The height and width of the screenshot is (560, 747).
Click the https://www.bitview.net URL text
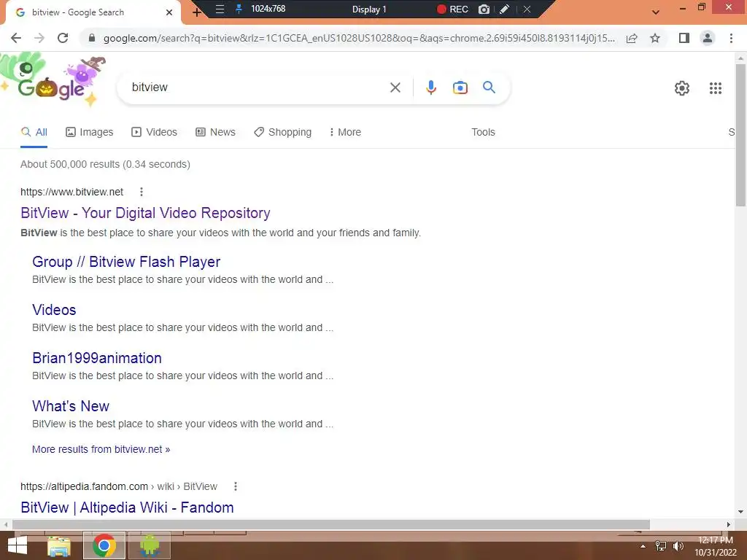(72, 192)
